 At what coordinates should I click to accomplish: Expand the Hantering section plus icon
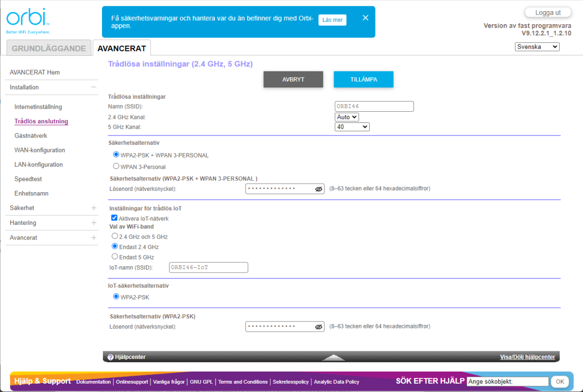coord(94,223)
